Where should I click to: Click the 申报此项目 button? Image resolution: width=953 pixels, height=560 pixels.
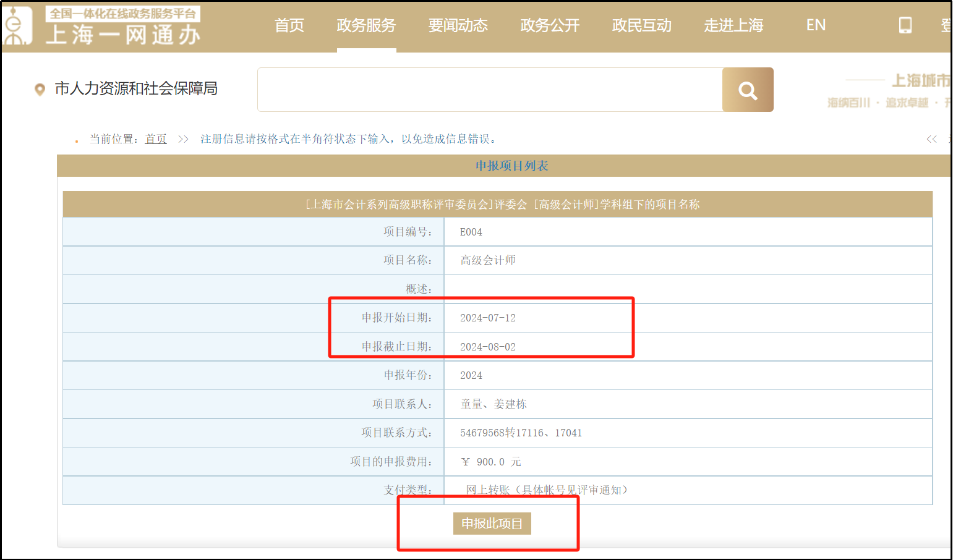[492, 524]
